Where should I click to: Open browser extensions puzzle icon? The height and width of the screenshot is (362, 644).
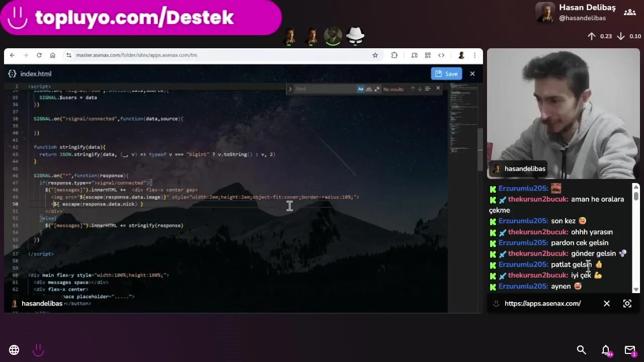(394, 55)
